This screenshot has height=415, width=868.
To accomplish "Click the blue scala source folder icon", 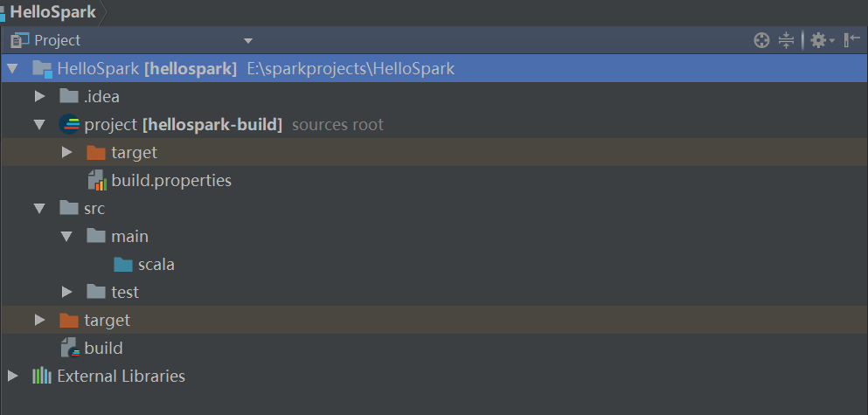I will point(123,265).
